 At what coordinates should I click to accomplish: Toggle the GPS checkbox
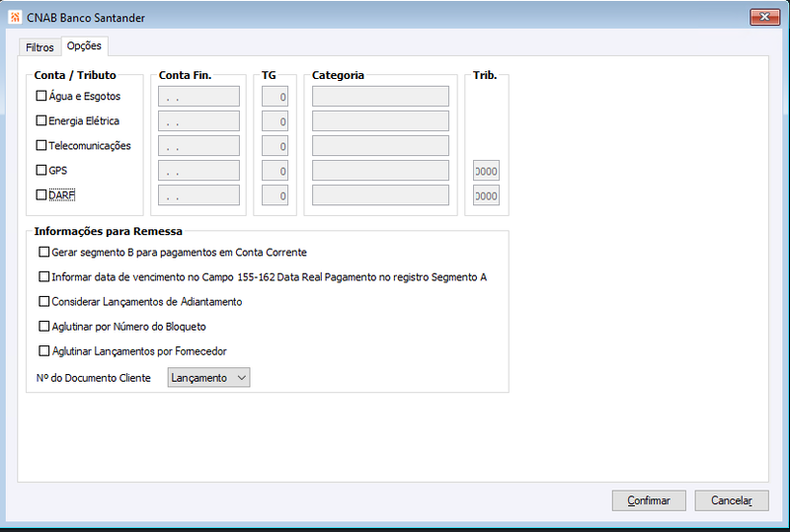41,170
